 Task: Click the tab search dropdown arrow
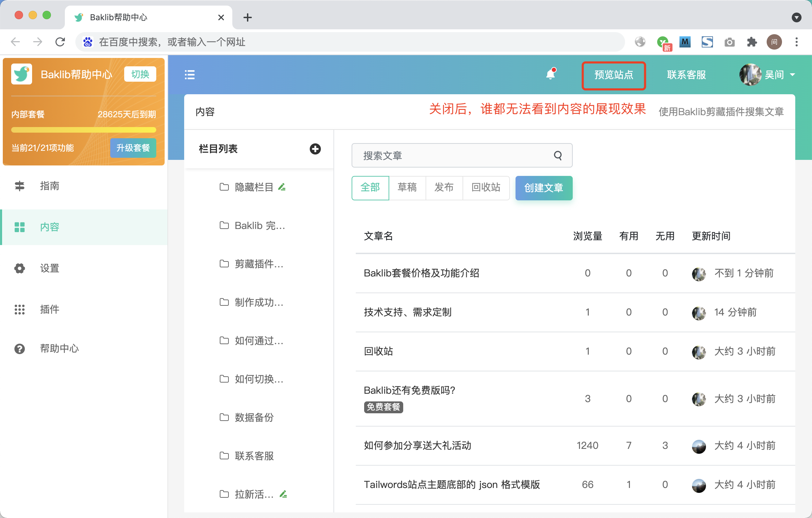tap(797, 17)
